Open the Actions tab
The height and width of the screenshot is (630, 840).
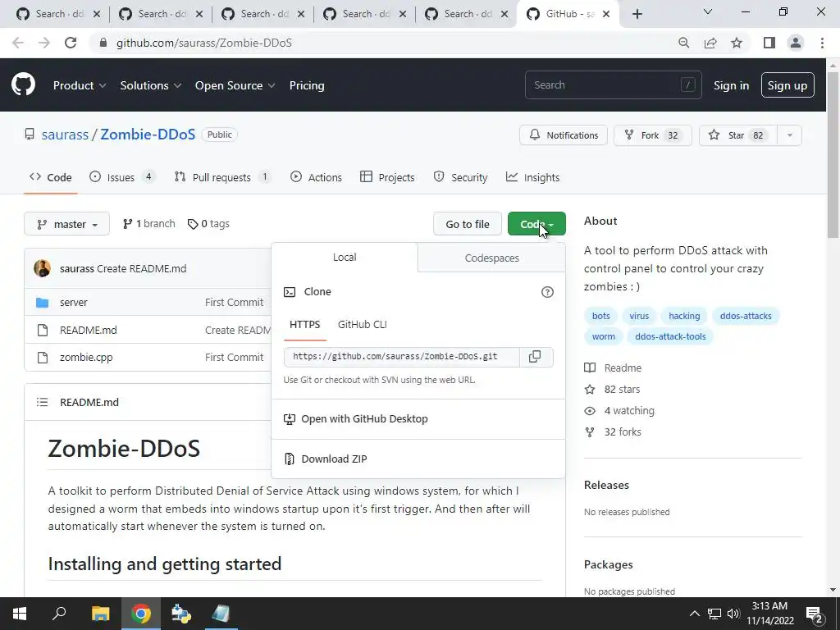[x=316, y=177]
